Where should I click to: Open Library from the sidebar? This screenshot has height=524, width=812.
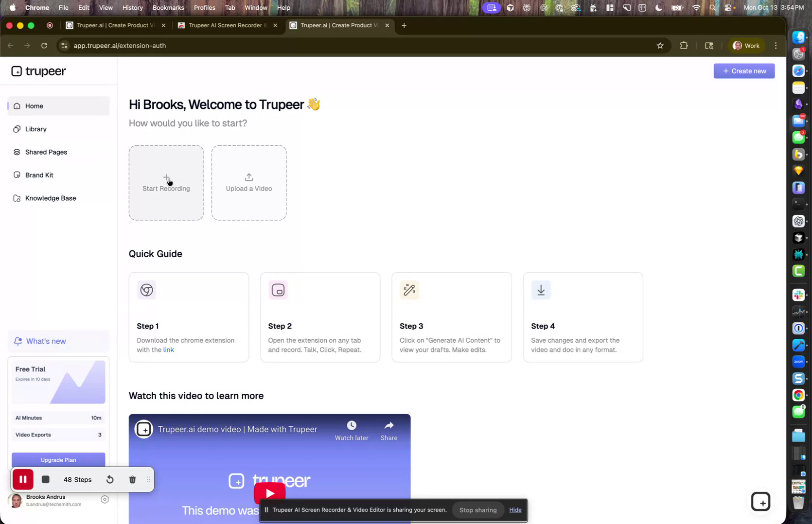tap(35, 129)
